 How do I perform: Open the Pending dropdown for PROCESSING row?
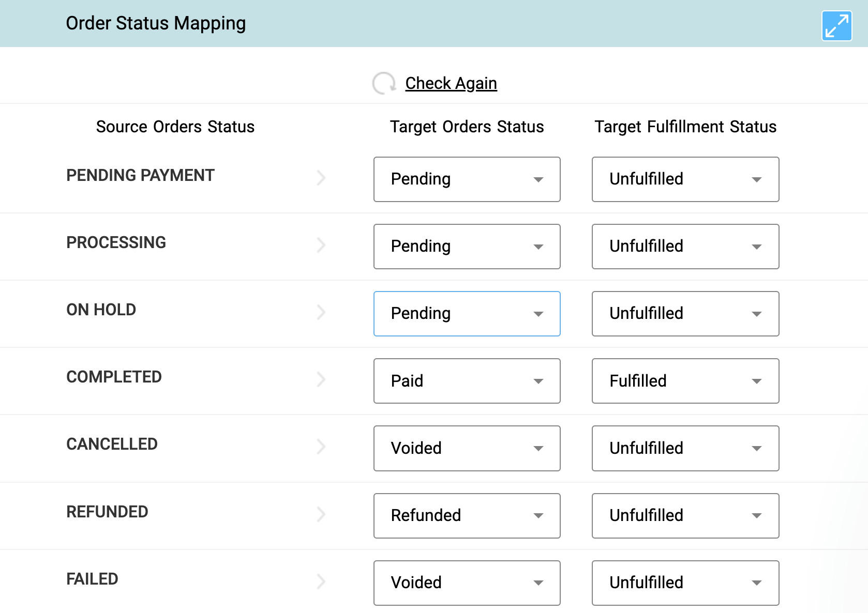click(x=466, y=247)
